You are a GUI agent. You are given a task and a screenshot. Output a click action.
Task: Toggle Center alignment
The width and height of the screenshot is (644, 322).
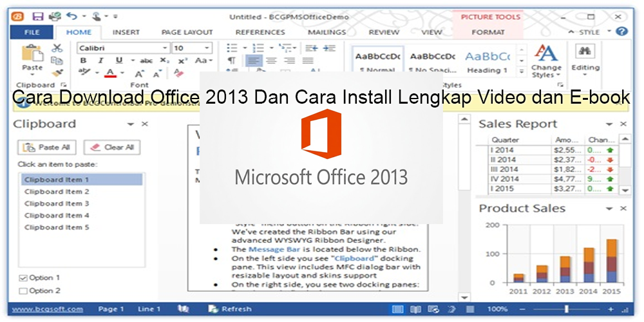click(271, 61)
